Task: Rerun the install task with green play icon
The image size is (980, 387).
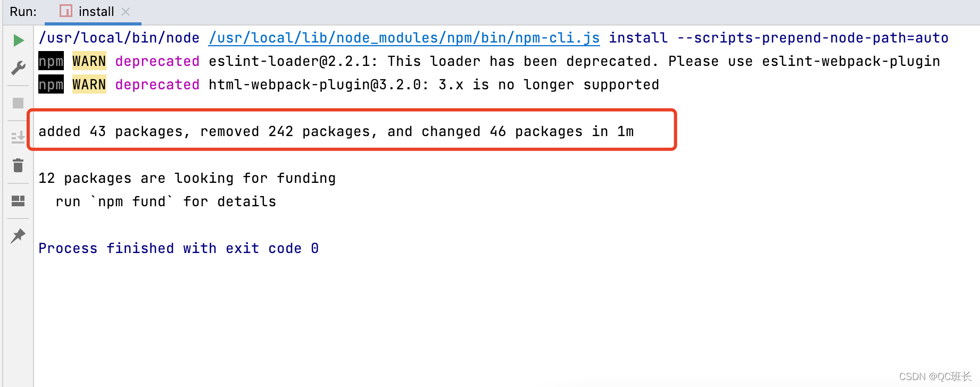Action: click(18, 40)
